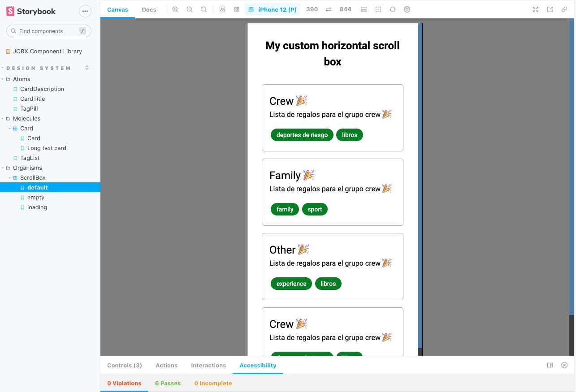Enable the measure addon ruler
Image resolution: width=576 pixels, height=392 pixels.
click(364, 9)
